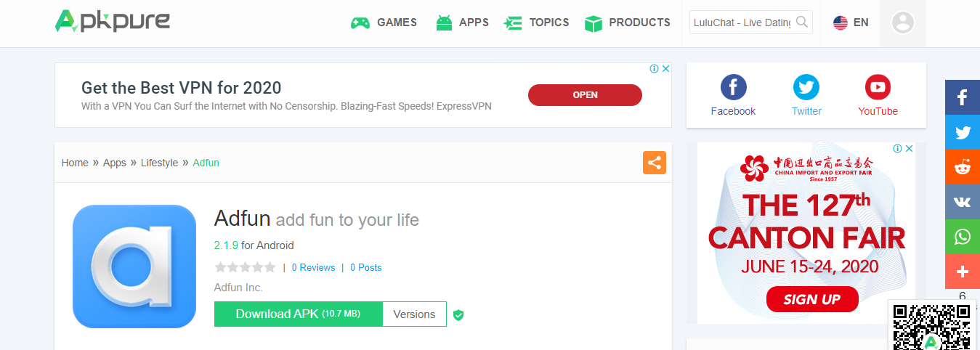
Task: Share via sidebar Reddit icon
Action: 963,167
